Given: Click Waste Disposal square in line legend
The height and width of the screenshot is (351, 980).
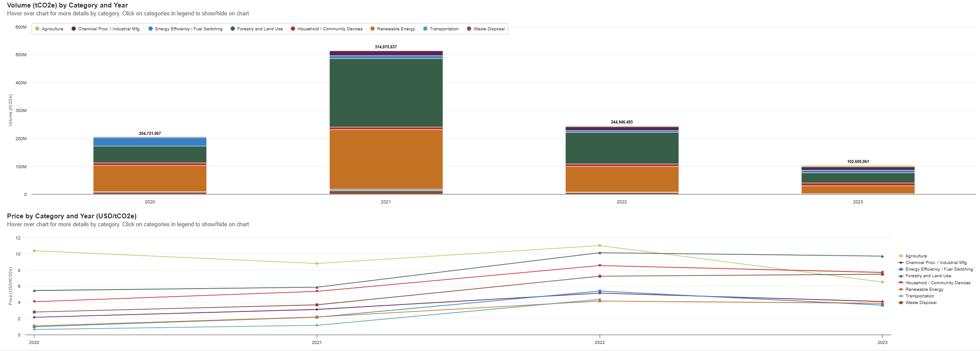Looking at the screenshot, I should click(x=901, y=303).
